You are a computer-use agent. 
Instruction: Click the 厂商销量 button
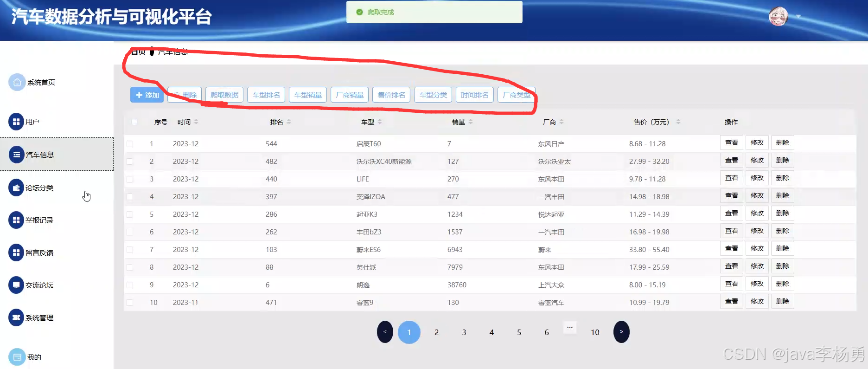pyautogui.click(x=350, y=95)
